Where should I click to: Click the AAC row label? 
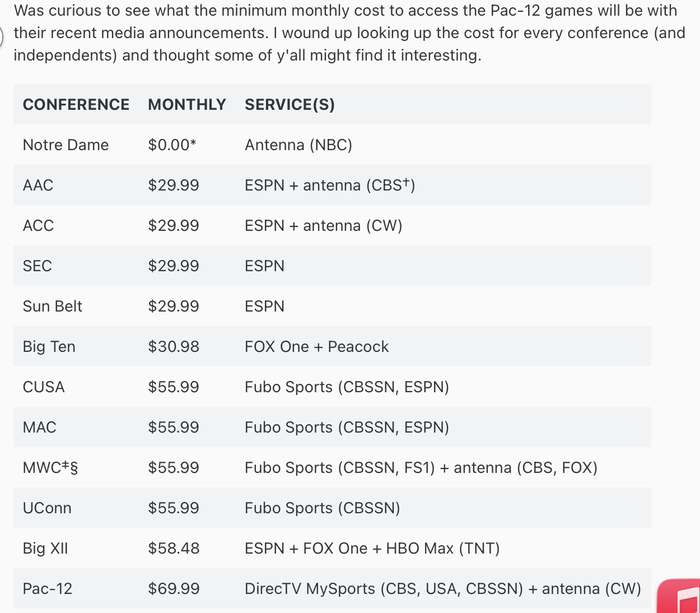tap(38, 185)
